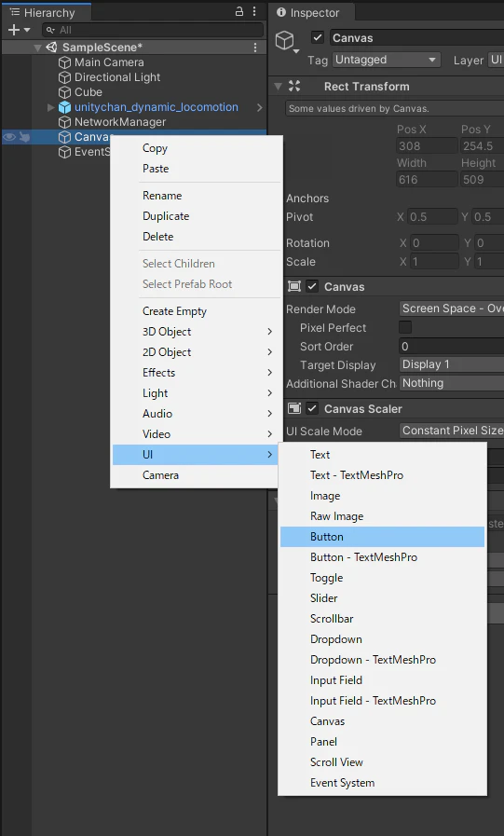504x836 pixels.
Task: Expand the unitychan_dynamic_locomotion tree arrow
Action: (x=51, y=107)
